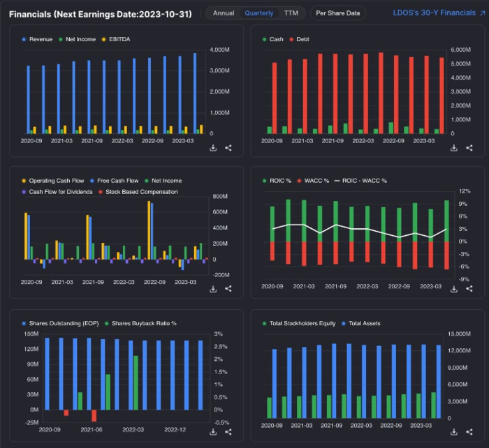Download the Revenue chart data
The width and height of the screenshot is (489, 448).
[213, 148]
